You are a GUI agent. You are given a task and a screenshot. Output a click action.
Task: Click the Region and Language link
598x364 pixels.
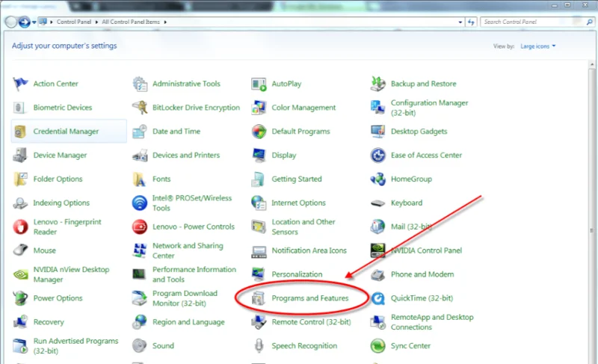(x=188, y=322)
